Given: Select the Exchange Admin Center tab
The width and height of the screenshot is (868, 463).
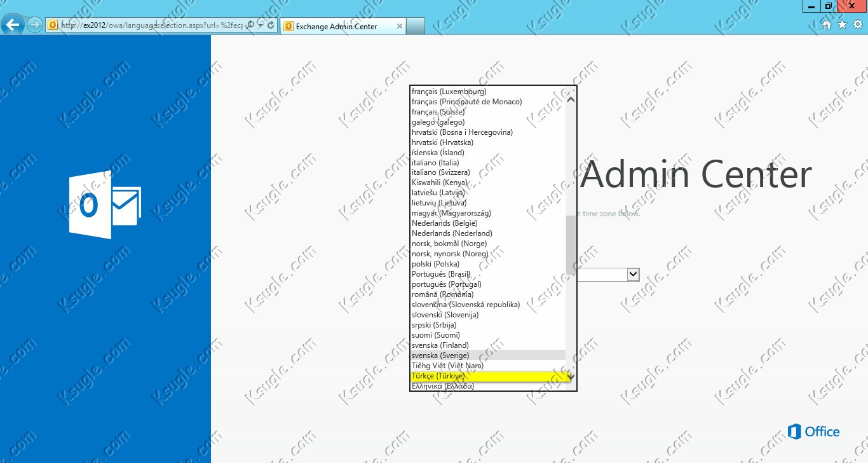Looking at the screenshot, I should pos(343,26).
